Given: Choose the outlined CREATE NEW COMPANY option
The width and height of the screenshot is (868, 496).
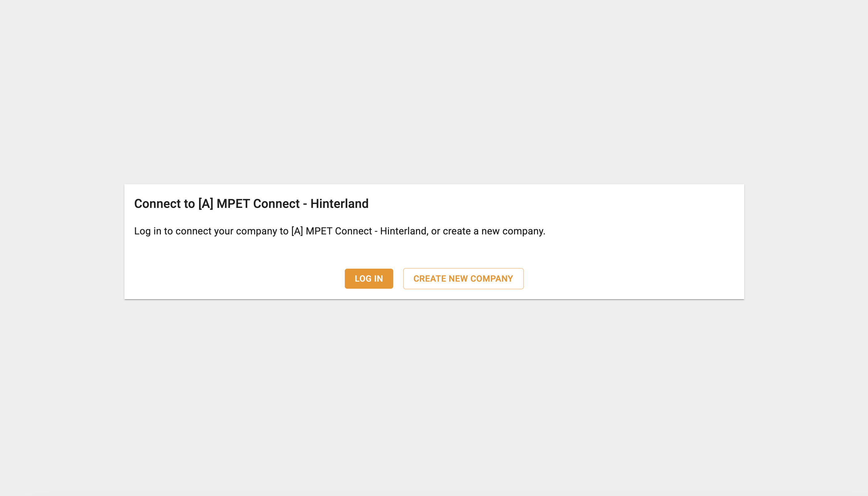Looking at the screenshot, I should pyautogui.click(x=463, y=279).
